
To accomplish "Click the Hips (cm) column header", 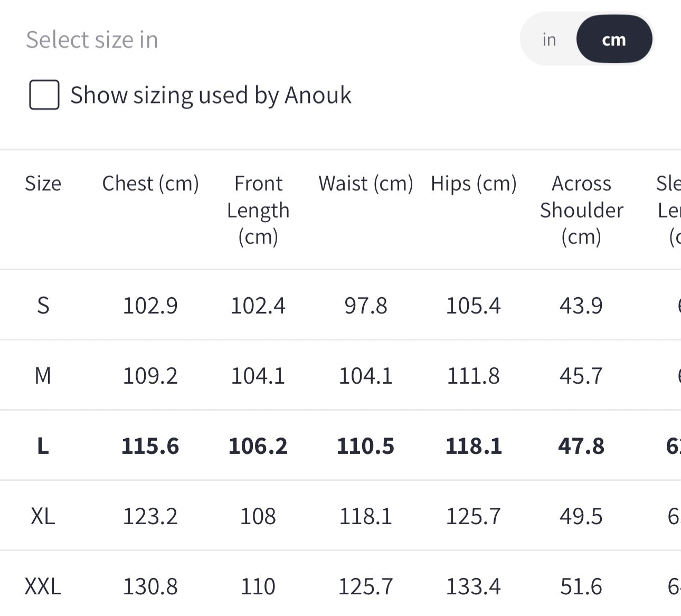I will click(474, 184).
